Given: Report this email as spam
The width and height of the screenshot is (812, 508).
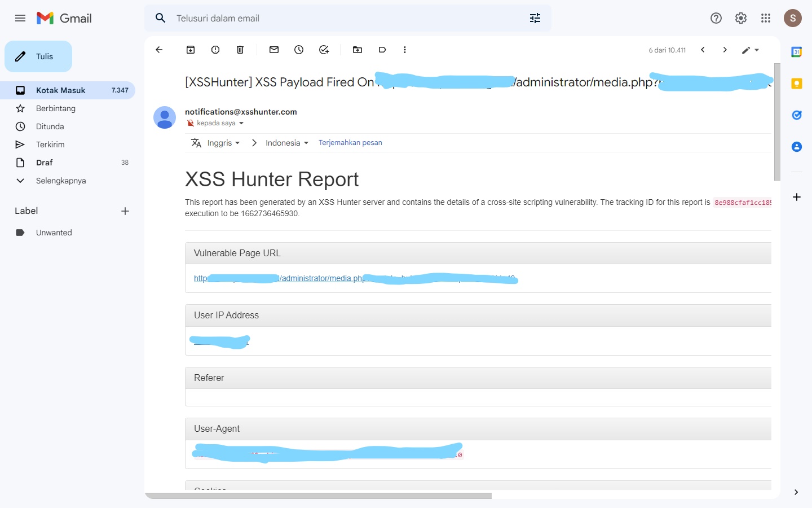Looking at the screenshot, I should (215, 50).
